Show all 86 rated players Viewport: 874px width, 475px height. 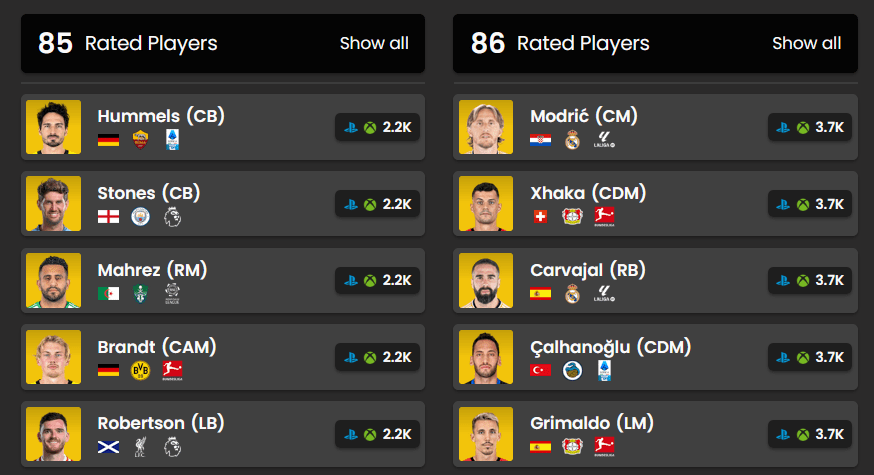806,43
